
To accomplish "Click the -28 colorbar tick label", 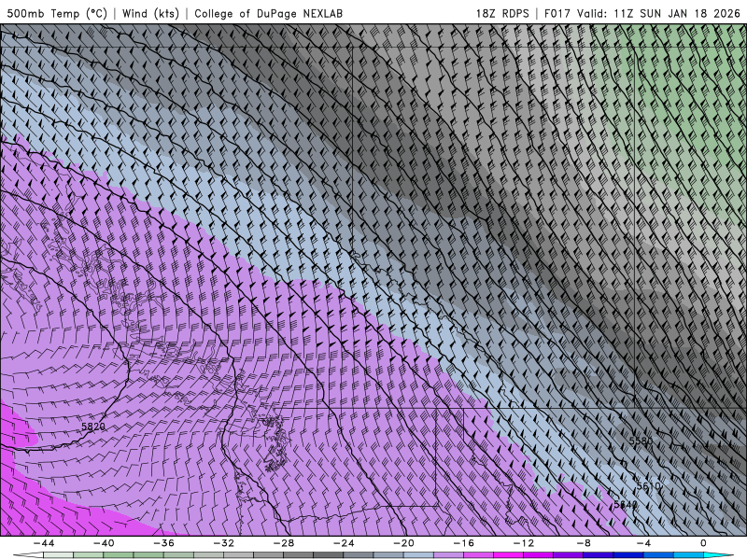I will coord(284,543).
